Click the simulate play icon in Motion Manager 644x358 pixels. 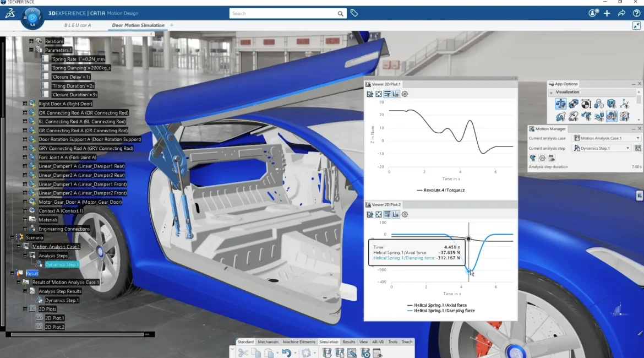pyautogui.click(x=533, y=158)
